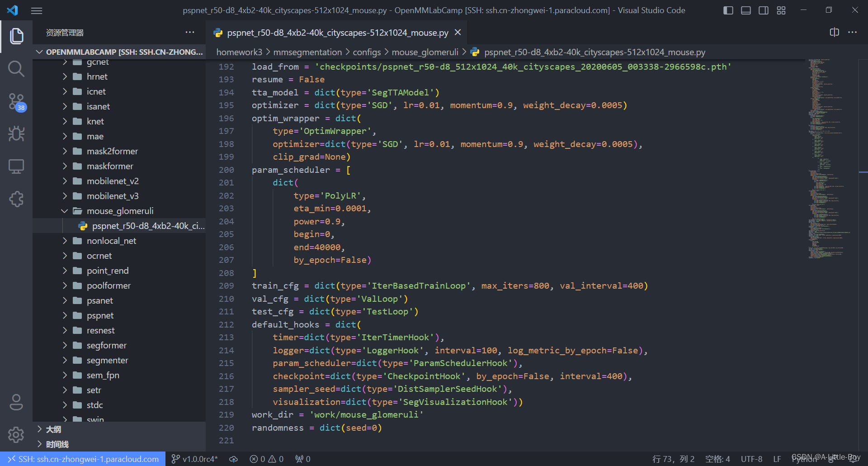Place cursor on work_dir line 219

click(x=337, y=415)
